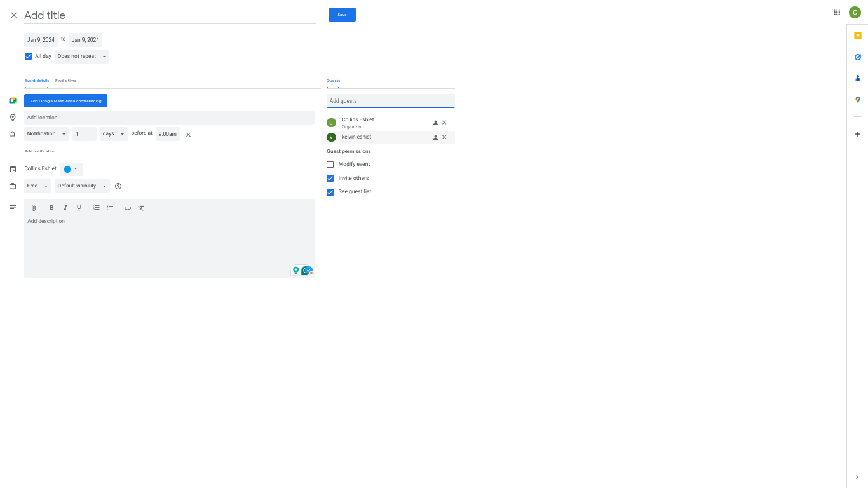Open the event color picker
The width and height of the screenshot is (868, 488).
(71, 169)
